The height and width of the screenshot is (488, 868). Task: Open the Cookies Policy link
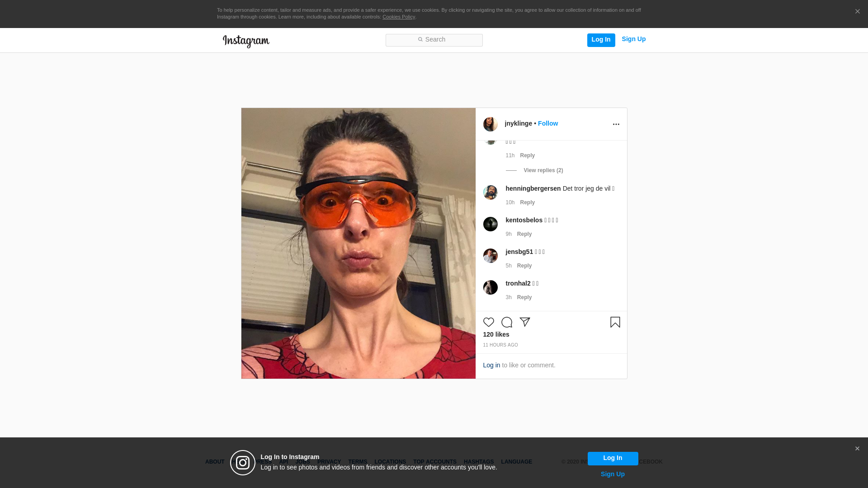[399, 17]
